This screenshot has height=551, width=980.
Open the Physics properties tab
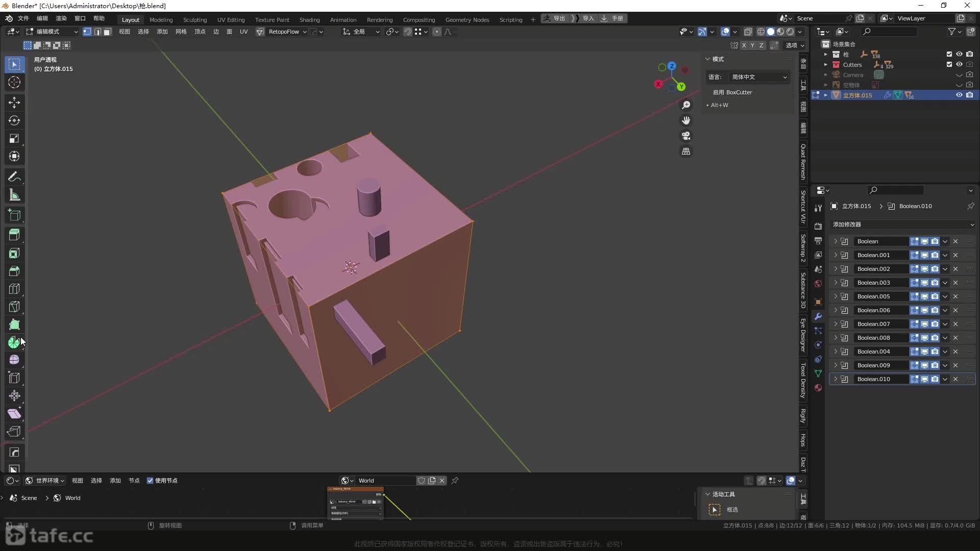click(818, 345)
